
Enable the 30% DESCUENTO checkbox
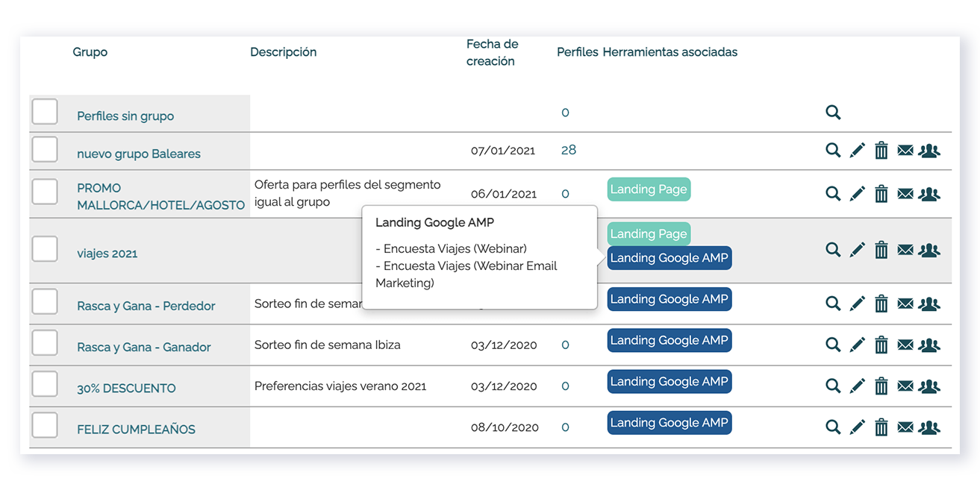pyautogui.click(x=45, y=384)
